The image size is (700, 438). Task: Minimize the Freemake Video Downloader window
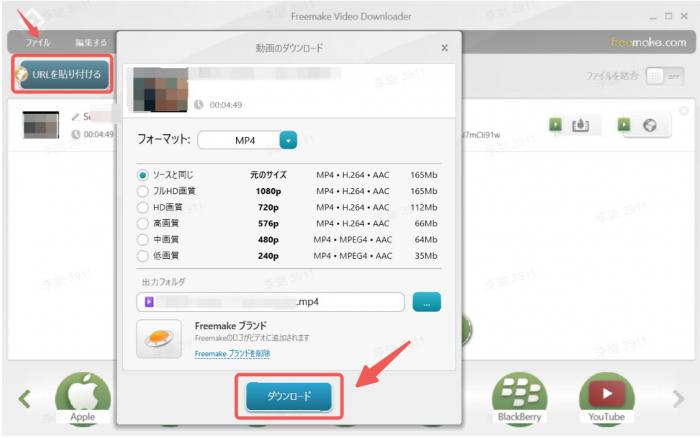pyautogui.click(x=653, y=17)
